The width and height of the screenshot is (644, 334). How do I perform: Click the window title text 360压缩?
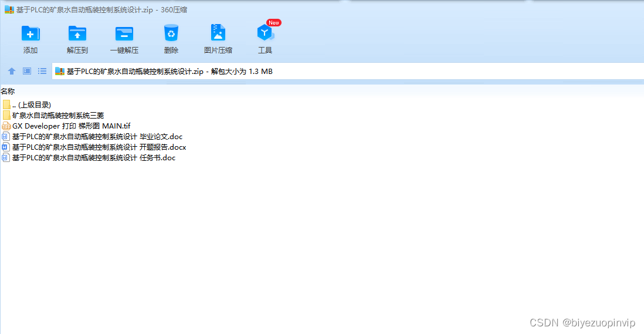[174, 10]
